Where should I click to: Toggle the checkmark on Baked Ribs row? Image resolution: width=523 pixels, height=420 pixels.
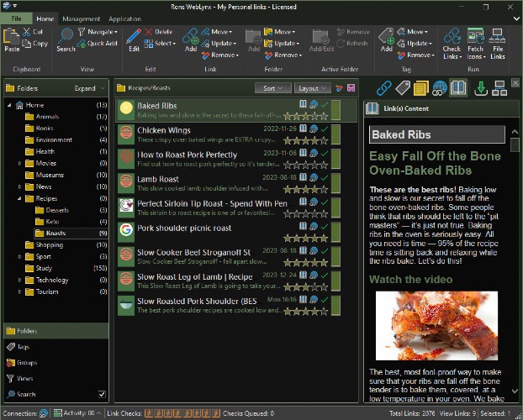pos(325,104)
